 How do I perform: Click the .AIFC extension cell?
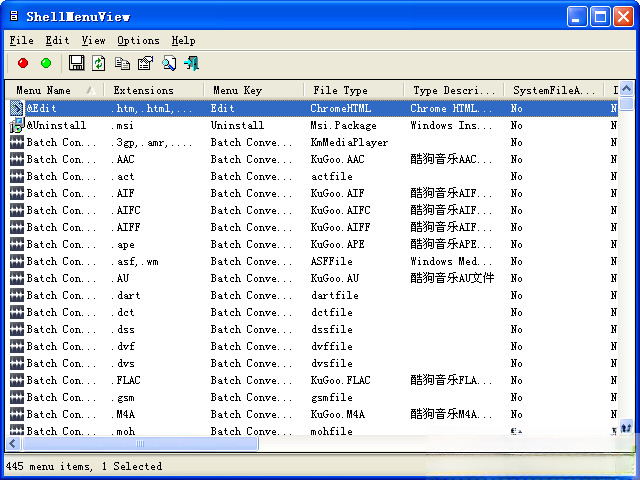[126, 210]
